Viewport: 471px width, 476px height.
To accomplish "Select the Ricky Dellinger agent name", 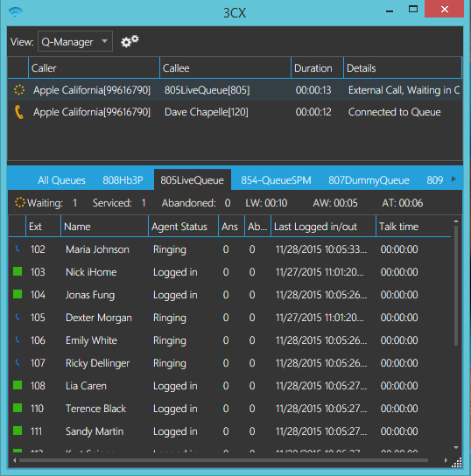I will coord(98,363).
